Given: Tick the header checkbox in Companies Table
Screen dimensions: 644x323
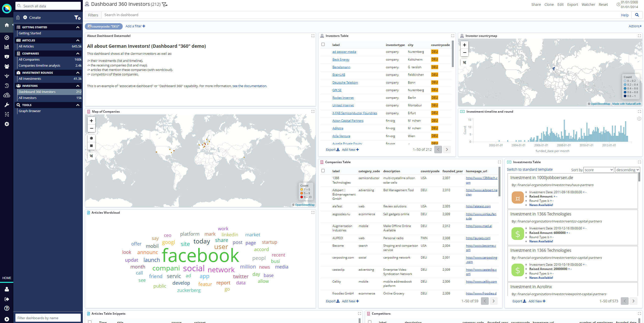Looking at the screenshot, I should coord(323,171).
